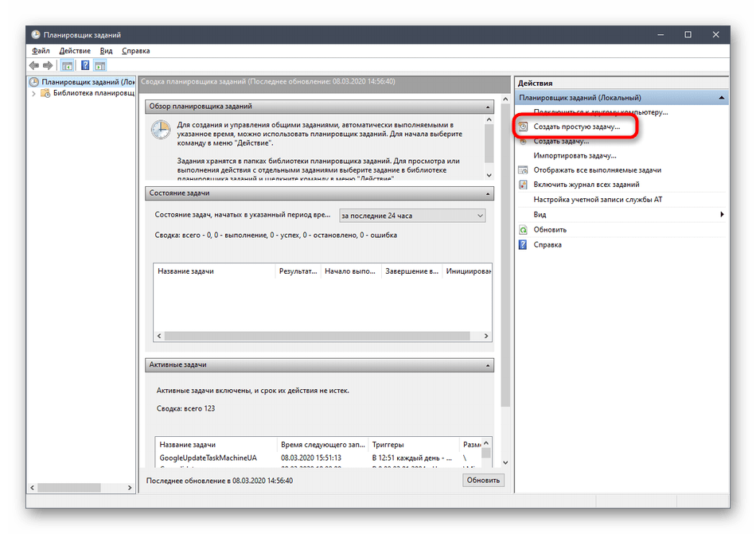Open the 'за последние 24 часа' dropdown

tap(411, 216)
